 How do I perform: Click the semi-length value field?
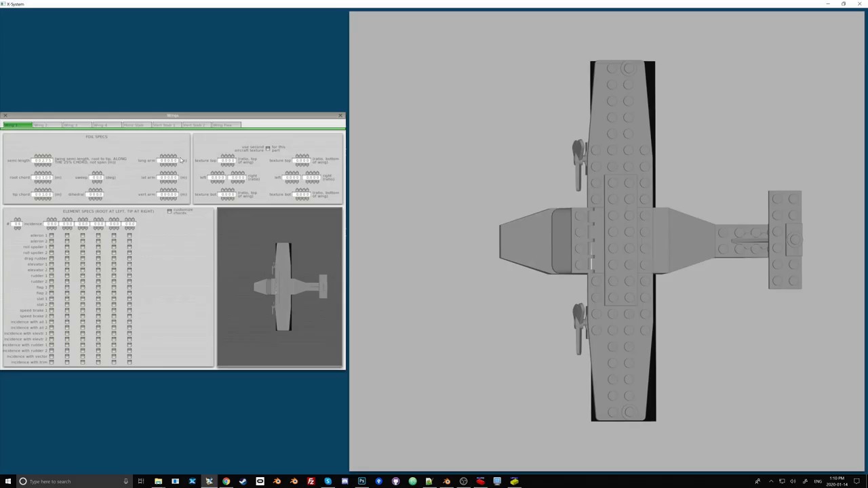[42, 161]
